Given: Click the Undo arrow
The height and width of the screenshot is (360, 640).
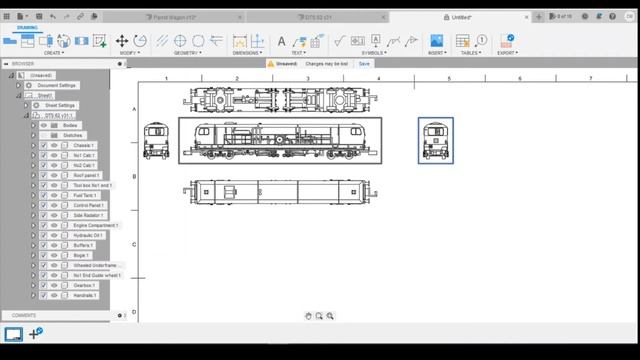Looking at the screenshot, I should click(53, 17).
